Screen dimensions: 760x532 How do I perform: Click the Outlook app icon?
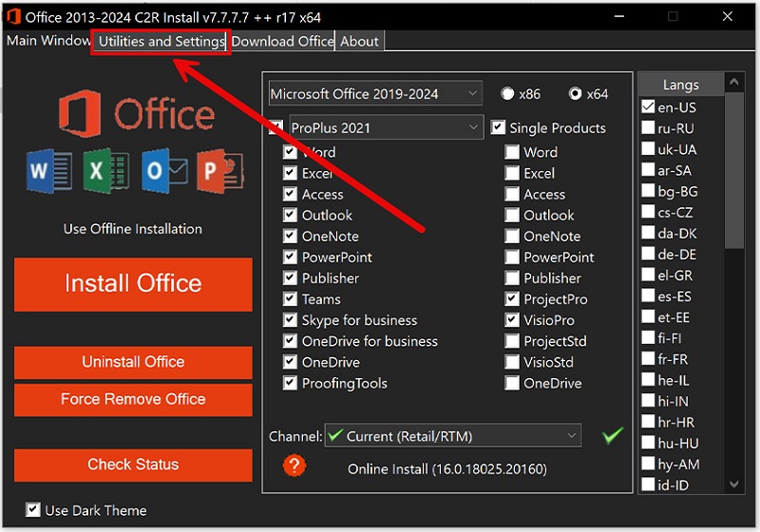(x=164, y=171)
